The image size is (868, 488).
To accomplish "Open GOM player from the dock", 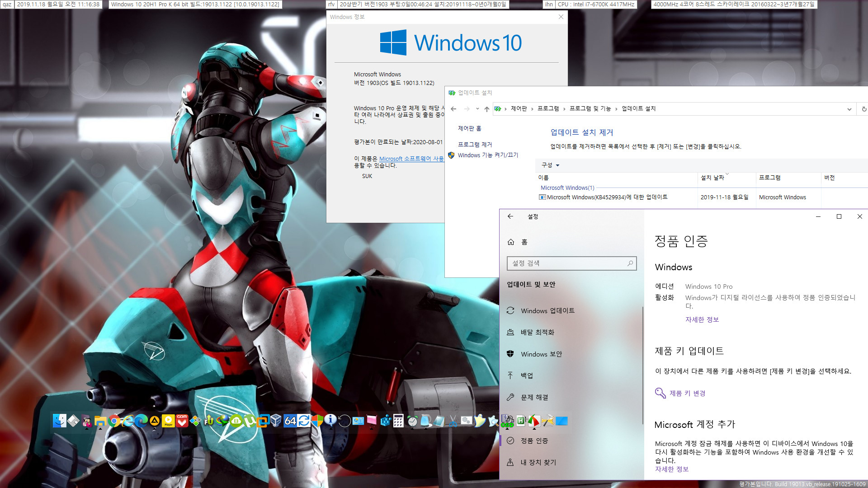I will [182, 421].
